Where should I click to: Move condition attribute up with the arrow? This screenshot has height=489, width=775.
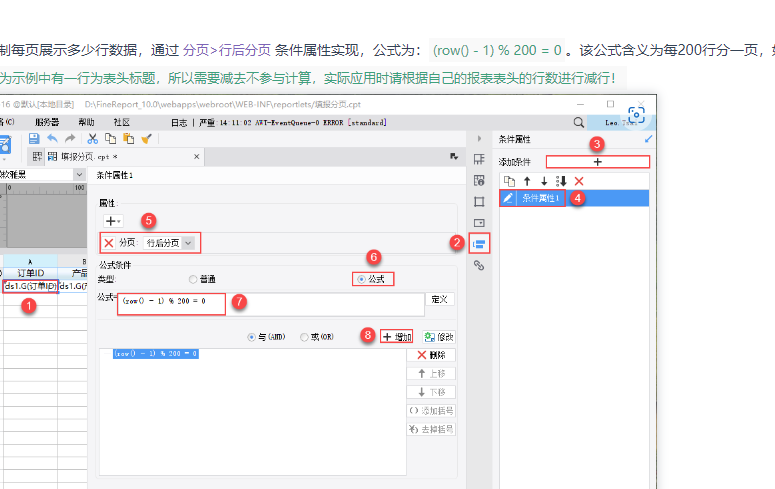[527, 181]
